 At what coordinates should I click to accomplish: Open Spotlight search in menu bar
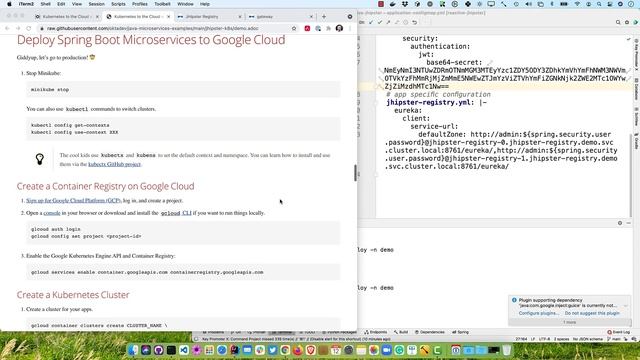[599, 4]
